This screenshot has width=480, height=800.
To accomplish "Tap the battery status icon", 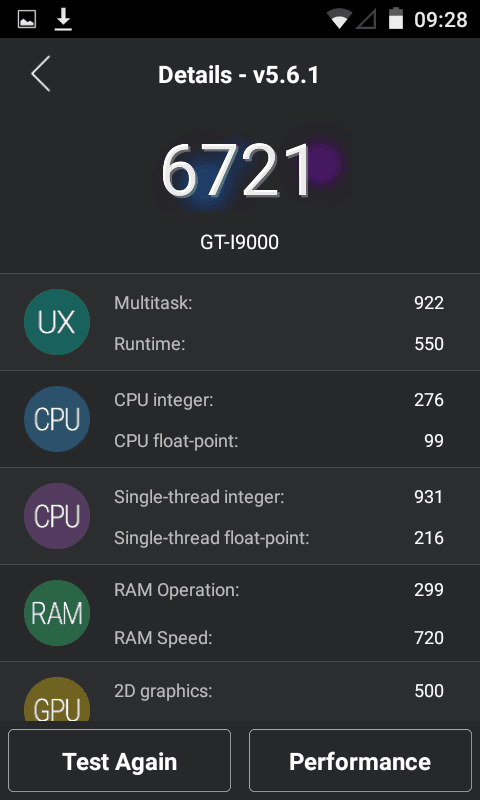I will (x=395, y=19).
